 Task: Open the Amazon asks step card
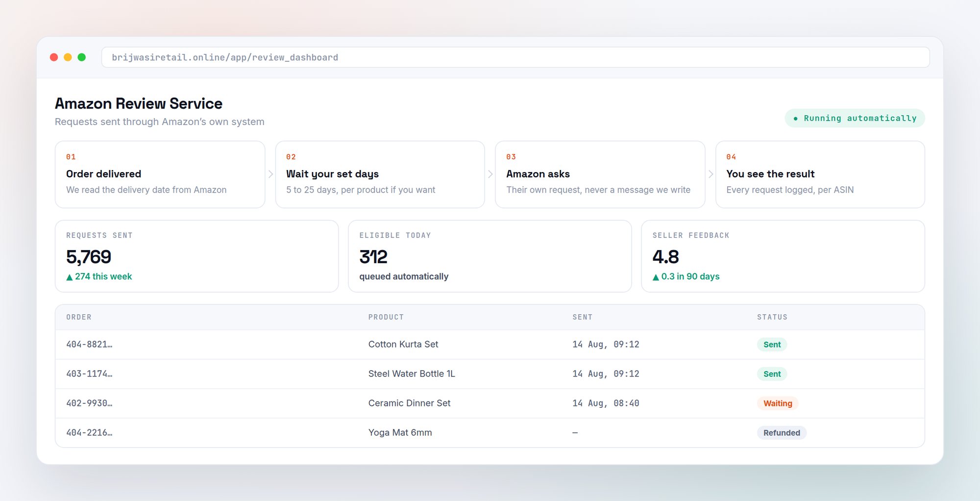[x=600, y=175]
